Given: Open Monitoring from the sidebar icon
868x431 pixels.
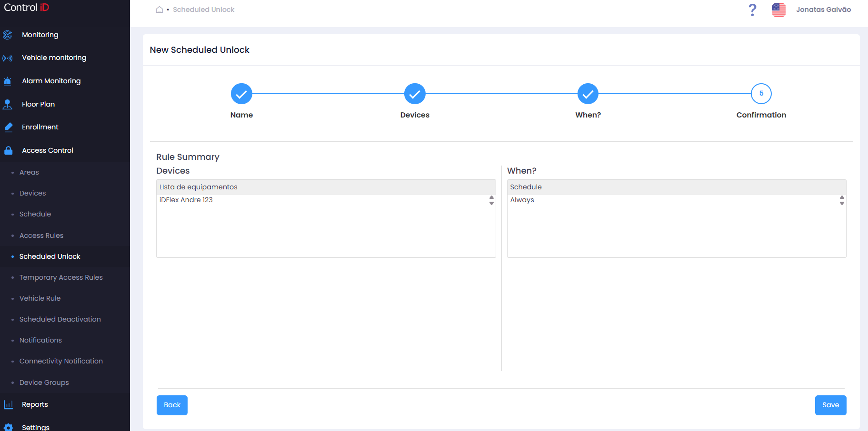Looking at the screenshot, I should click(8, 35).
